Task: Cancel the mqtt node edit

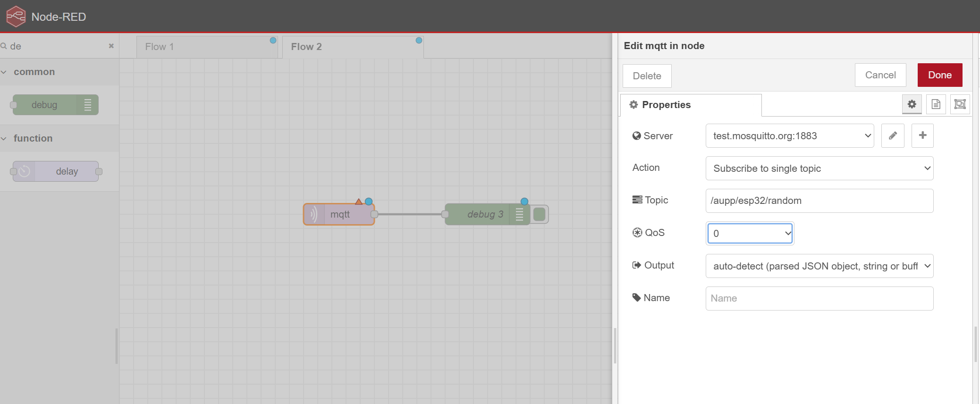Action: pos(880,75)
